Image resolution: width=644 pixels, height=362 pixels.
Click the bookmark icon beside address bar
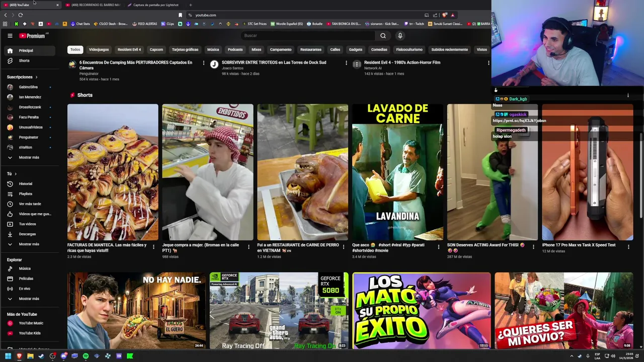pos(180,15)
